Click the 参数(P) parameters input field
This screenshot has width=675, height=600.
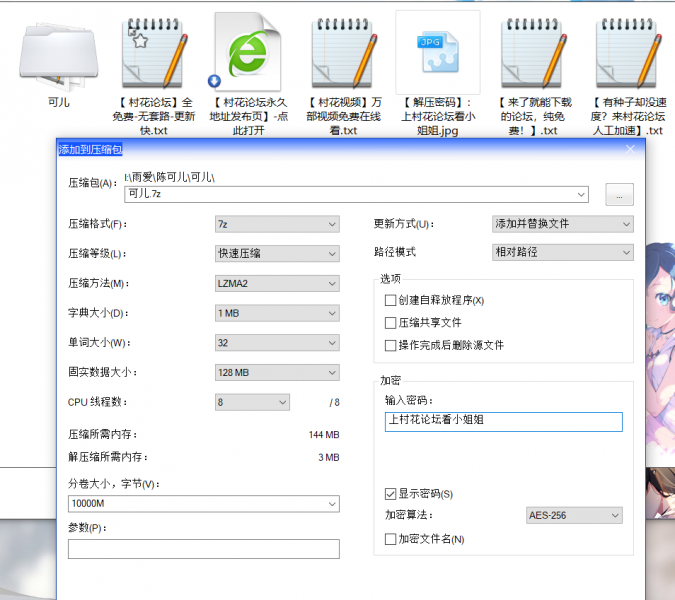[x=204, y=549]
